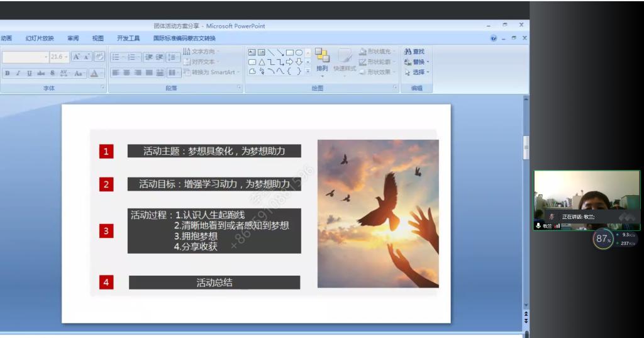Screen dimensions: 644x338
Task: Open the Columns dropdown button
Action: click(x=174, y=73)
